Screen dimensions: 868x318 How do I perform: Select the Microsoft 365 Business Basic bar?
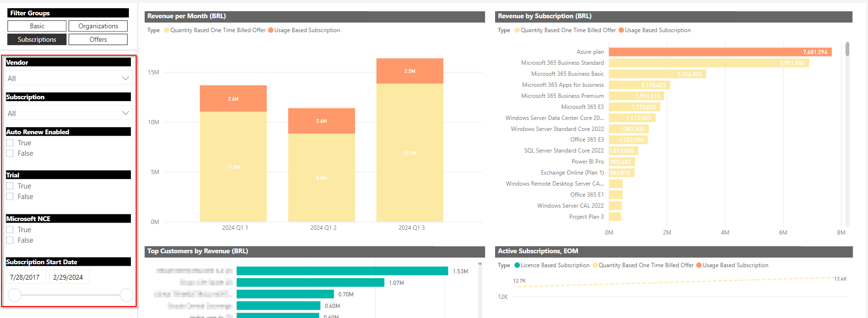coord(658,74)
